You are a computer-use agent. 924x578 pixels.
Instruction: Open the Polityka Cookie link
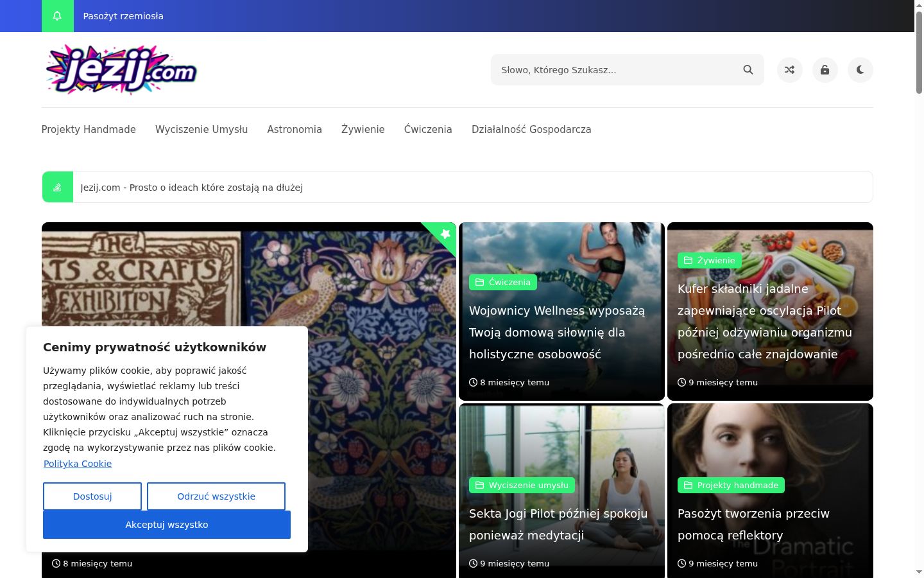click(x=78, y=464)
